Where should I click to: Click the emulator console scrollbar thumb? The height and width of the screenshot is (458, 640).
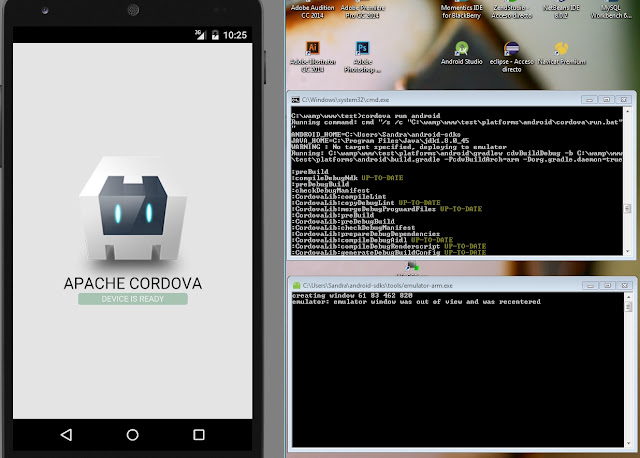(629, 307)
